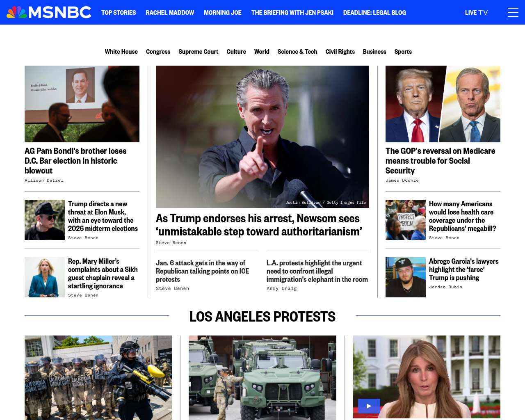
Task: Click Steve Benen under Newsom headline
Action: pos(171,243)
